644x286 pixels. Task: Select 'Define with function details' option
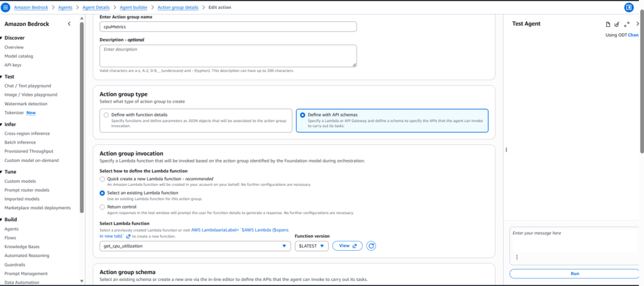click(x=106, y=115)
